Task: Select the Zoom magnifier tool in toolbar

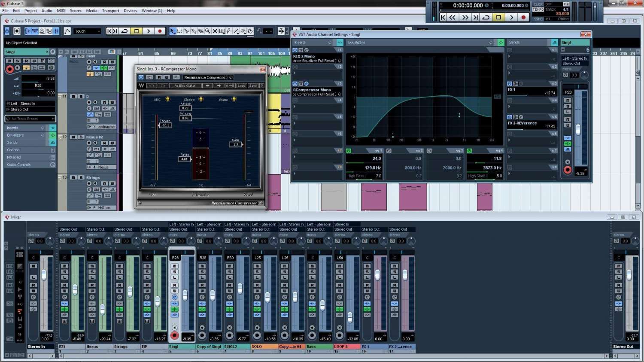Action: point(208,31)
